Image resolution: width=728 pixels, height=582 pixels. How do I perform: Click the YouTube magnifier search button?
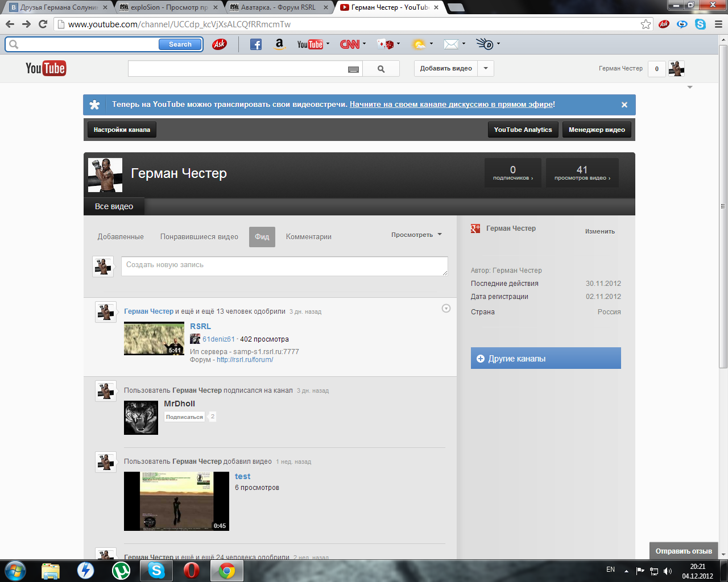pyautogui.click(x=381, y=69)
